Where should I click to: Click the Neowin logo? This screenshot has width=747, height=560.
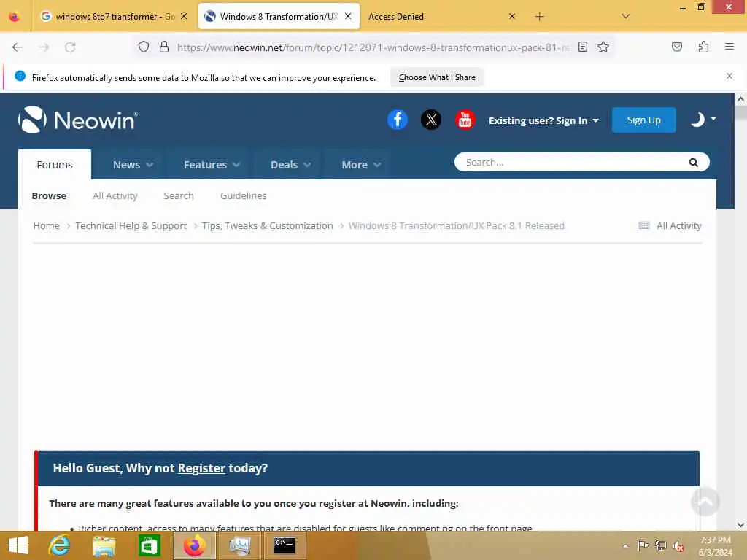coord(77,120)
